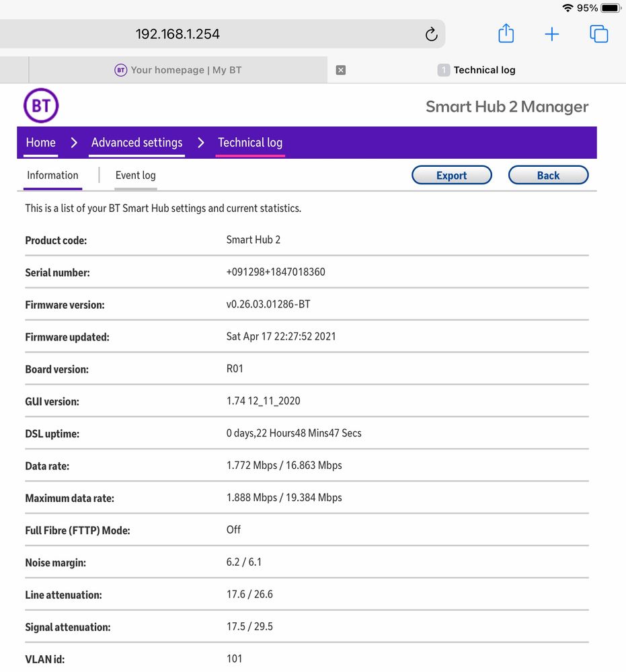
Task: Click chevron between Home and Advanced settings
Action: click(74, 143)
